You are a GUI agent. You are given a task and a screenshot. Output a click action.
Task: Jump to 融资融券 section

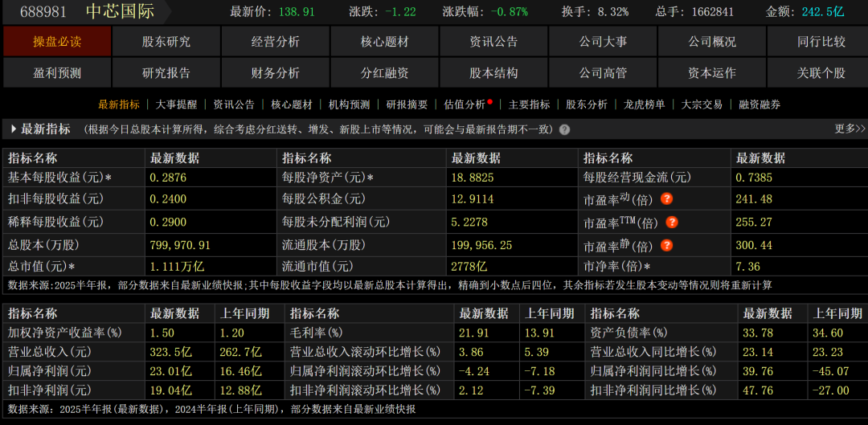coord(759,104)
